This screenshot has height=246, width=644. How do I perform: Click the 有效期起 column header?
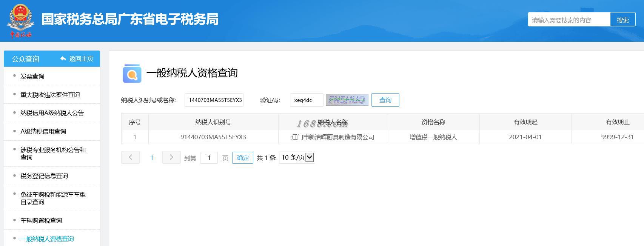[525, 122]
